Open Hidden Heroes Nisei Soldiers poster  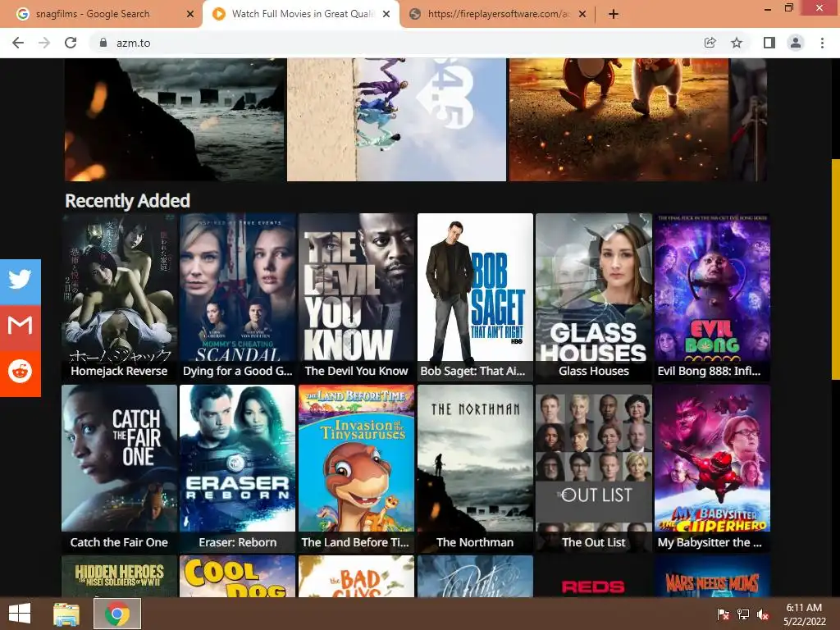click(x=119, y=576)
